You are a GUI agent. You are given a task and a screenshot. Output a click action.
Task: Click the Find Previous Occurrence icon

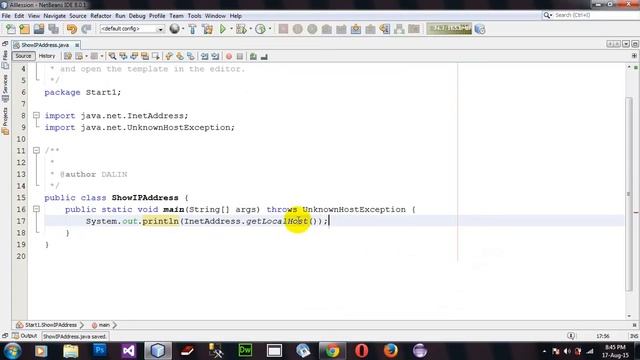pos(123,56)
